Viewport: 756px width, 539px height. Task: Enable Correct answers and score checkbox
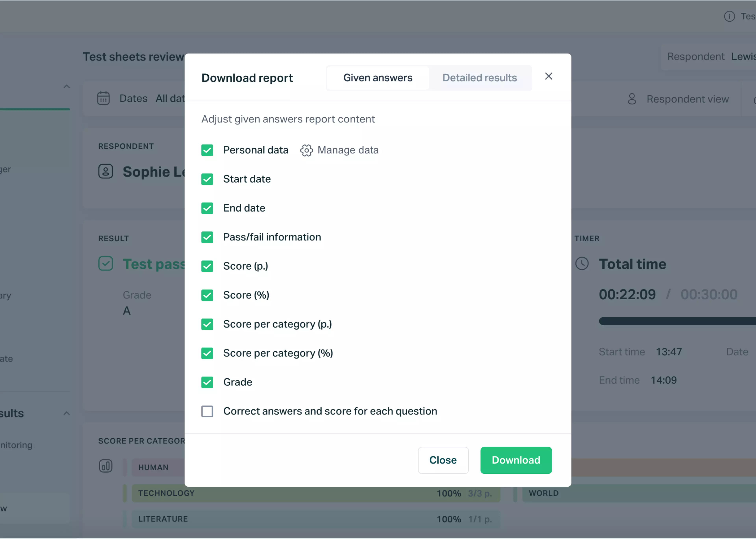click(x=208, y=411)
